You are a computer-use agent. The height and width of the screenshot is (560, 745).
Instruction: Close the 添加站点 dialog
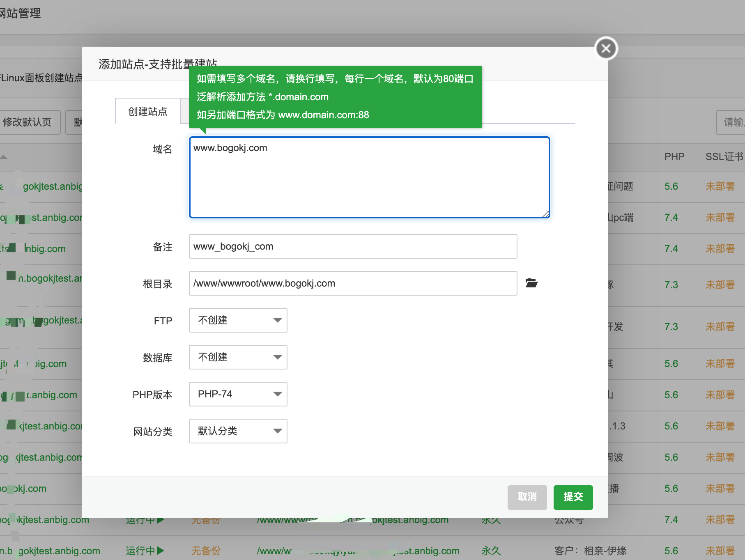tap(606, 48)
